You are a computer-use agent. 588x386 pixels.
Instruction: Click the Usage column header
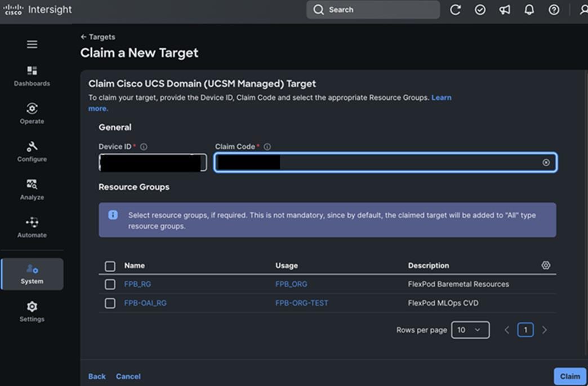tap(287, 265)
